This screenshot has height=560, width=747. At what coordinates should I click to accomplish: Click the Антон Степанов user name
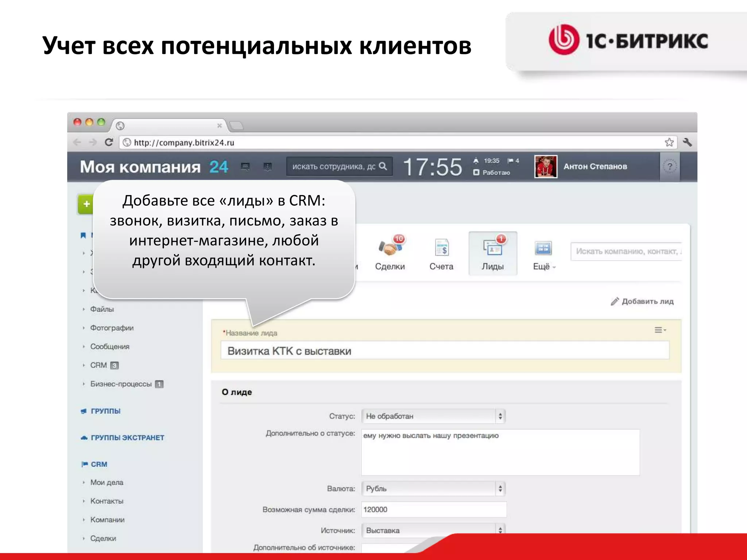(x=595, y=166)
